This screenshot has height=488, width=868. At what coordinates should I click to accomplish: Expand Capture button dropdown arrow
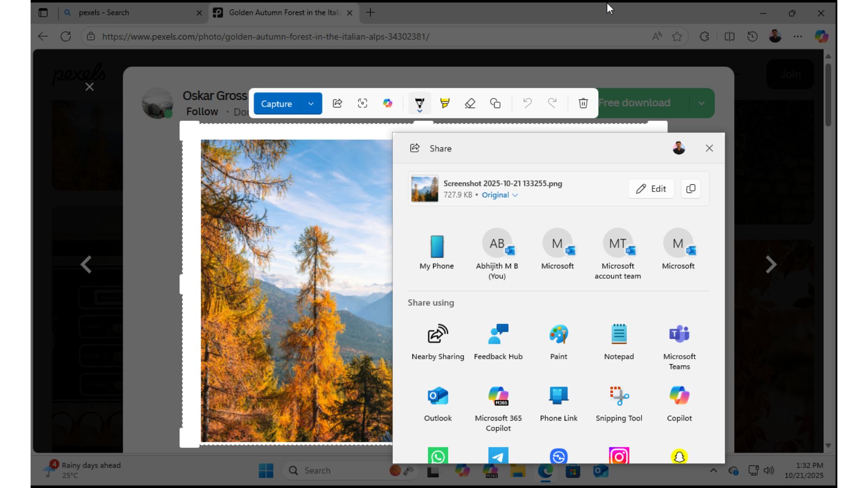click(x=311, y=103)
